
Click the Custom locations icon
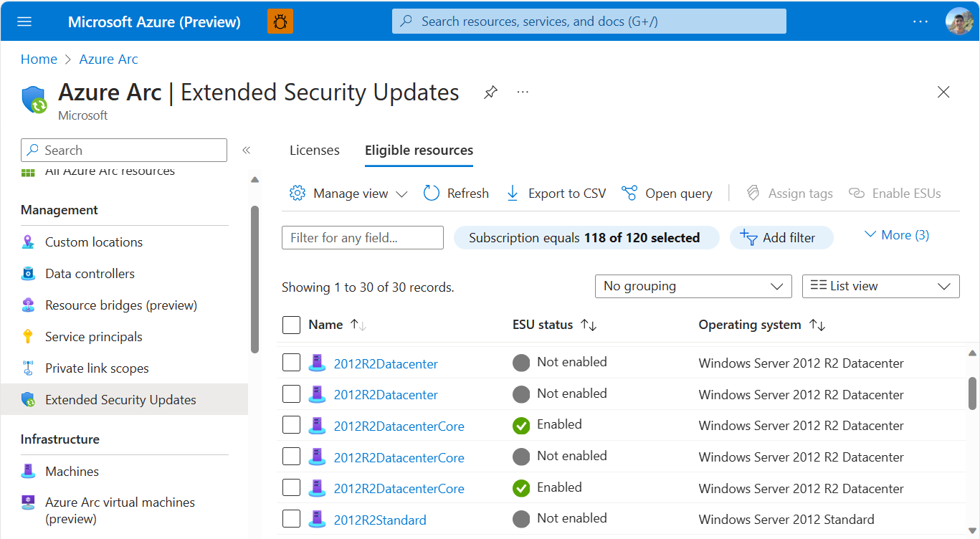click(x=28, y=242)
